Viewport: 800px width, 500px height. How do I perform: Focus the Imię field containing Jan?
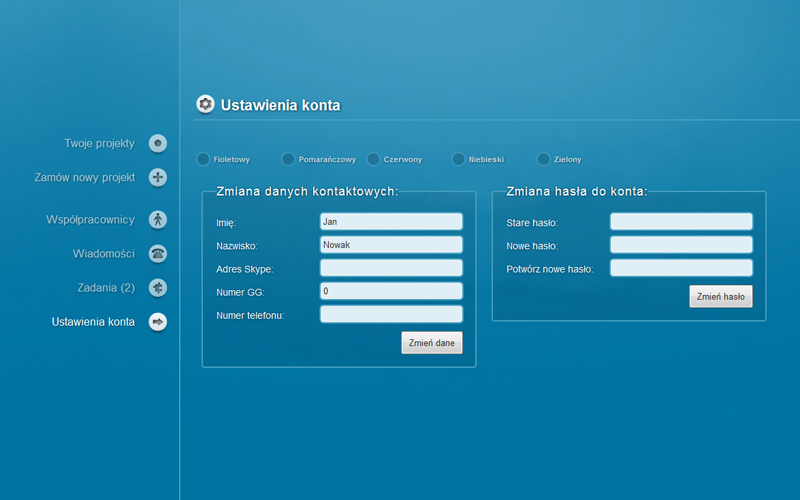pyautogui.click(x=391, y=221)
